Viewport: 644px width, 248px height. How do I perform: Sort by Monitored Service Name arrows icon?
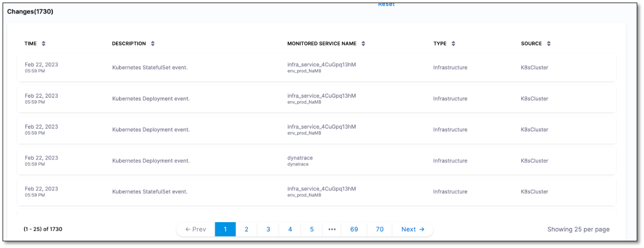pos(363,44)
